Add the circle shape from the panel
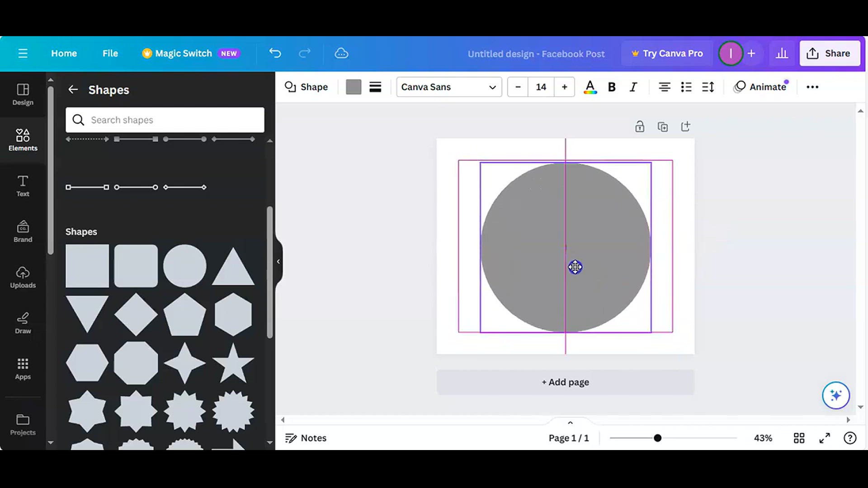The height and width of the screenshot is (488, 868). pos(184,266)
